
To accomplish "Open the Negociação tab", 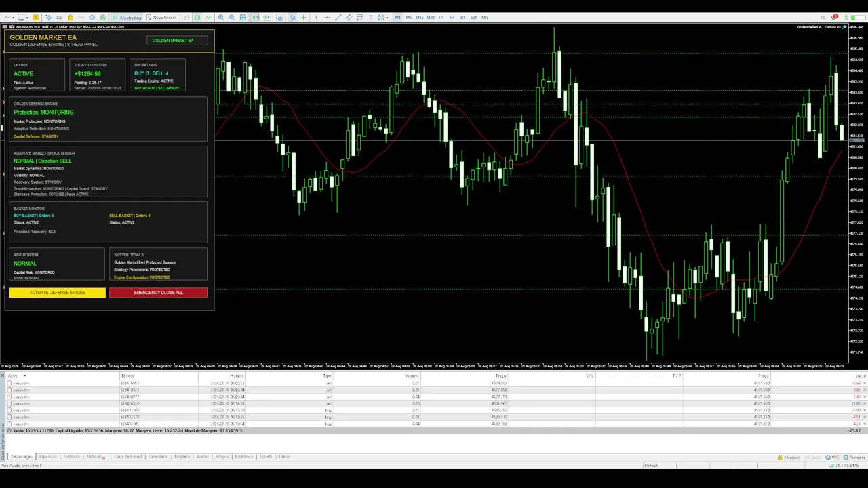I will click(22, 457).
